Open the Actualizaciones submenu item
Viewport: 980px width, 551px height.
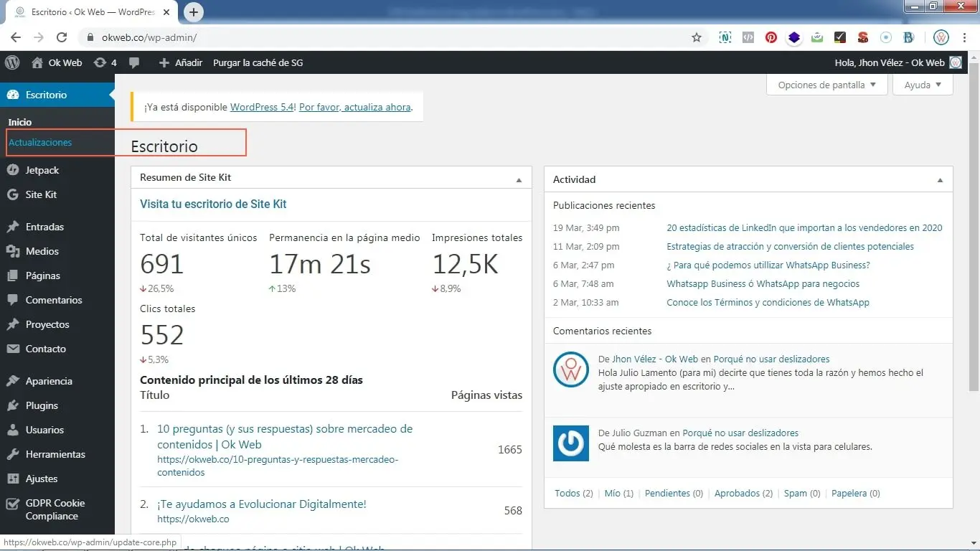[x=40, y=142]
